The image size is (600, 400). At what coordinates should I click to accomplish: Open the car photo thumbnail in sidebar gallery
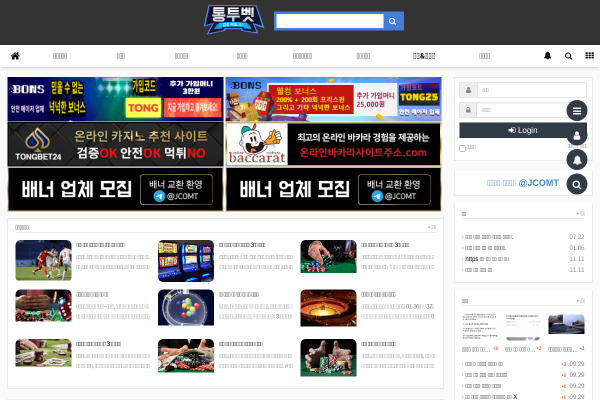(566, 325)
